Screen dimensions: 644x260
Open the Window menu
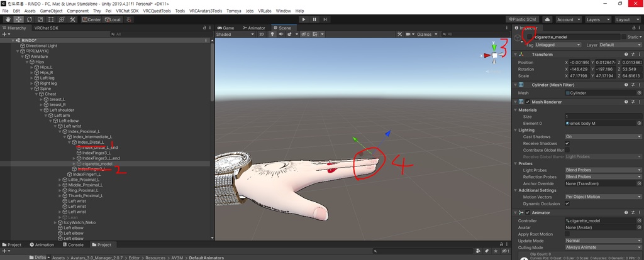click(283, 11)
